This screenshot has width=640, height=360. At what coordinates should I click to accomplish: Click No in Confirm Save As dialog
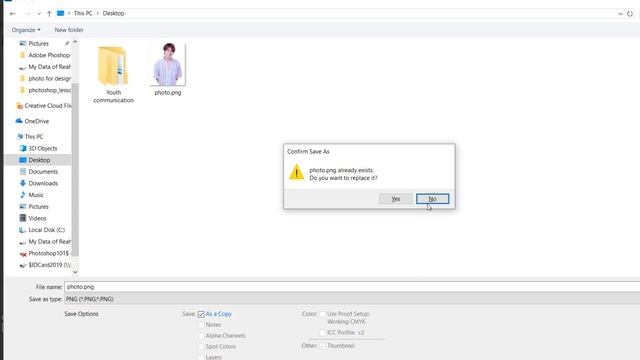pos(432,199)
